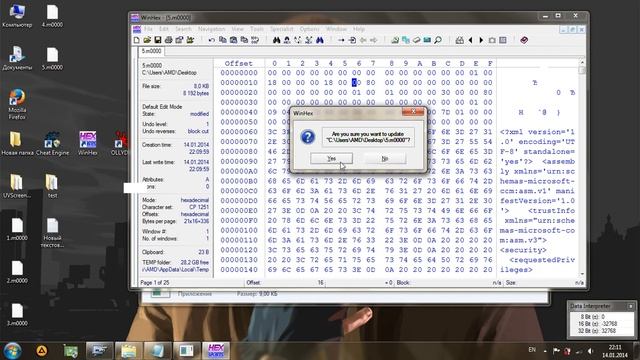Image resolution: width=640 pixels, height=360 pixels.
Task: Open the Navigation menu
Action: click(x=211, y=29)
